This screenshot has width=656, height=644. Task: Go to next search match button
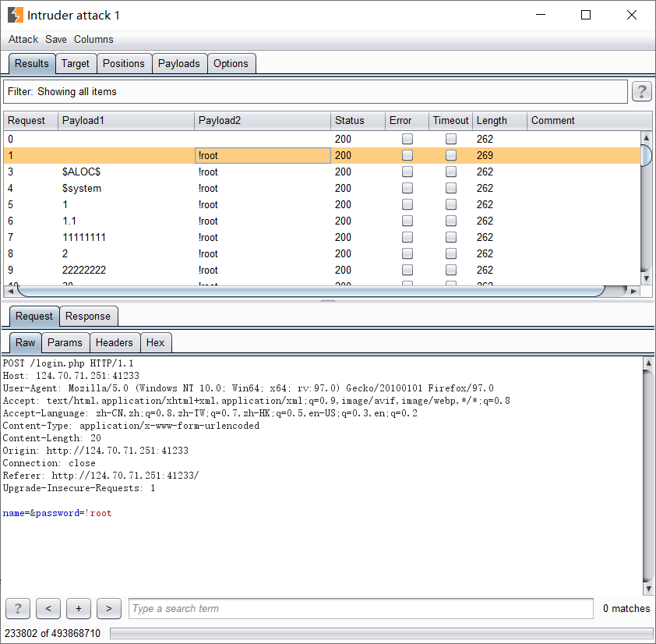point(109,608)
